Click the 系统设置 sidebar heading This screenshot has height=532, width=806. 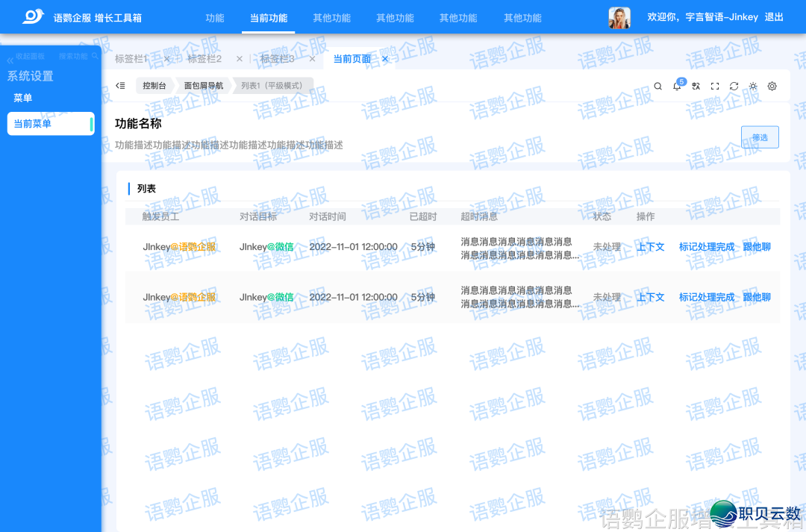(30, 76)
